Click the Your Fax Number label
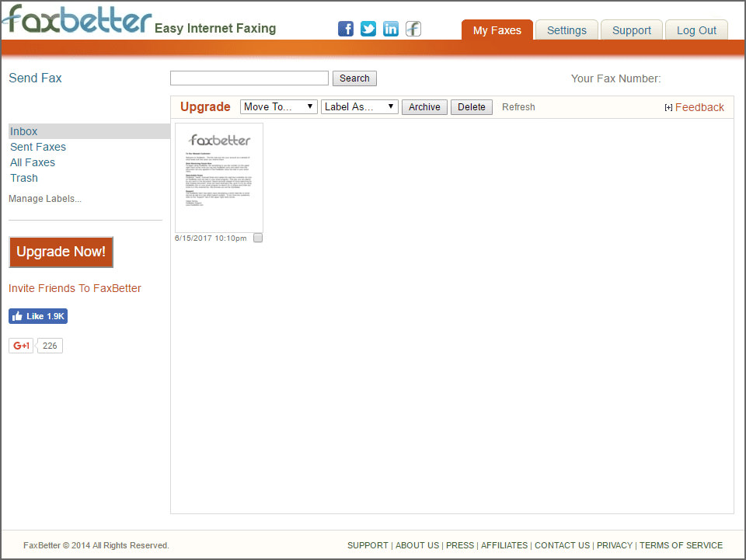Viewport: 746px width, 560px height. (x=615, y=78)
